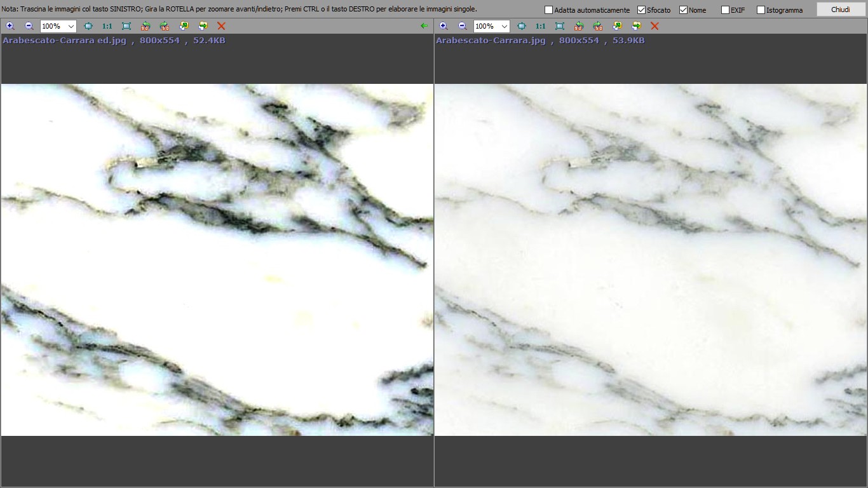Enable Adatta automaticamente checkbox
The height and width of the screenshot is (488, 868).
[549, 10]
